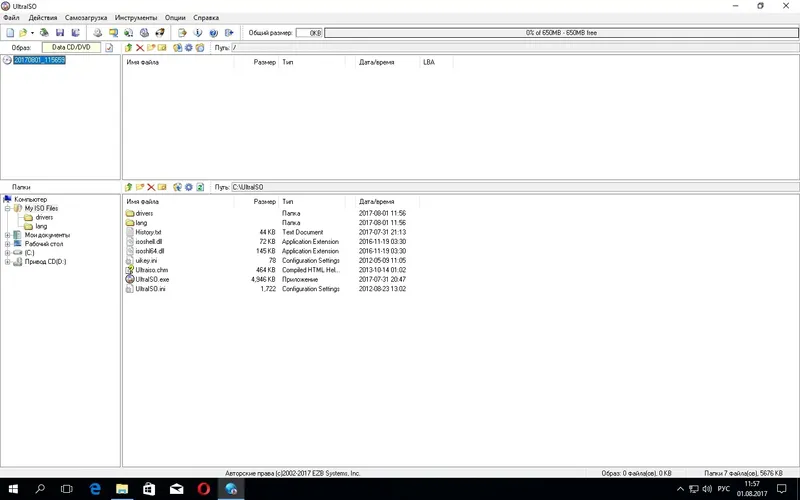Screen dimensions: 800x500
Task: Click the Save As toolbar icon
Action: 76,33
